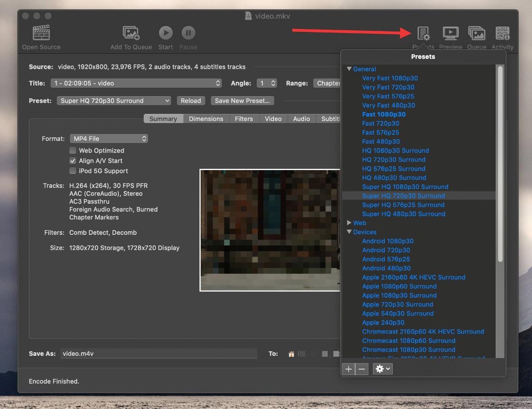The width and height of the screenshot is (532, 409).
Task: Click the Pause toolbar icon
Action: 188,33
